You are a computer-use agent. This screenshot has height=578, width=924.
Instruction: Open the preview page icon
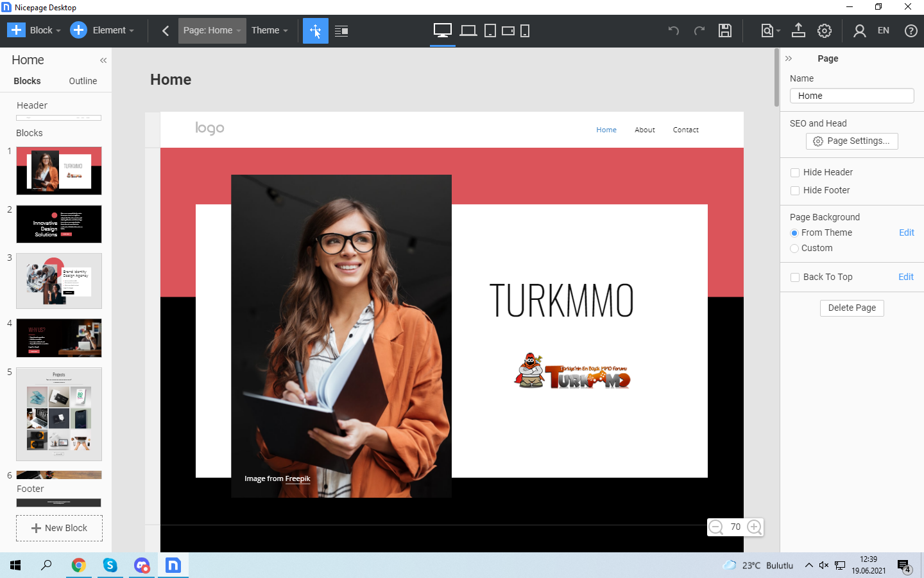(767, 30)
